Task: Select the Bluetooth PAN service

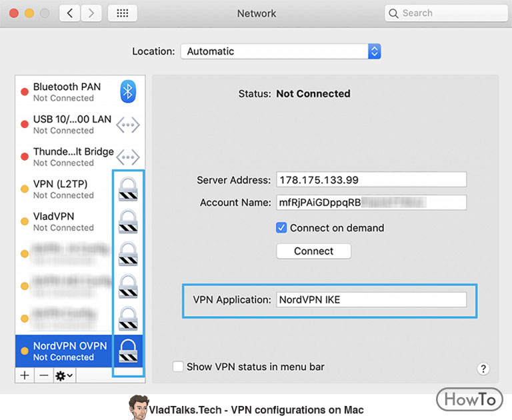Action: tap(80, 92)
